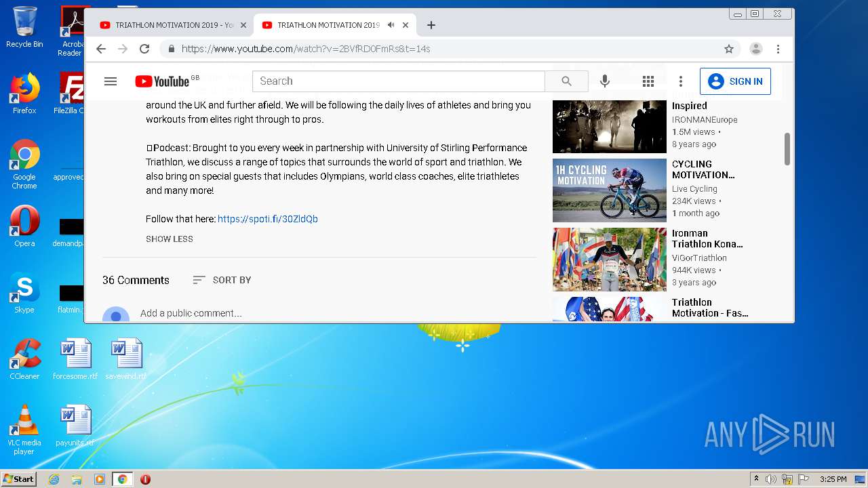
Task: Launch Internet Explorer from taskbar
Action: [54, 479]
